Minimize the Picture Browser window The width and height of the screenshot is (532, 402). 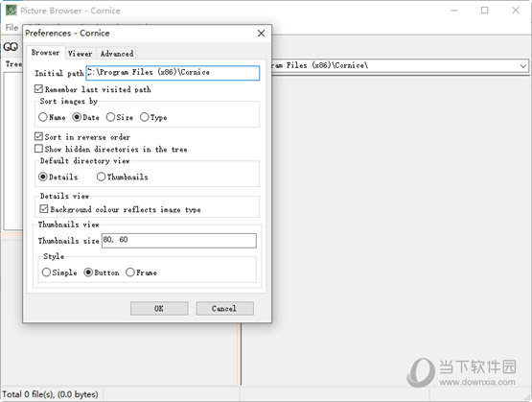click(x=453, y=11)
